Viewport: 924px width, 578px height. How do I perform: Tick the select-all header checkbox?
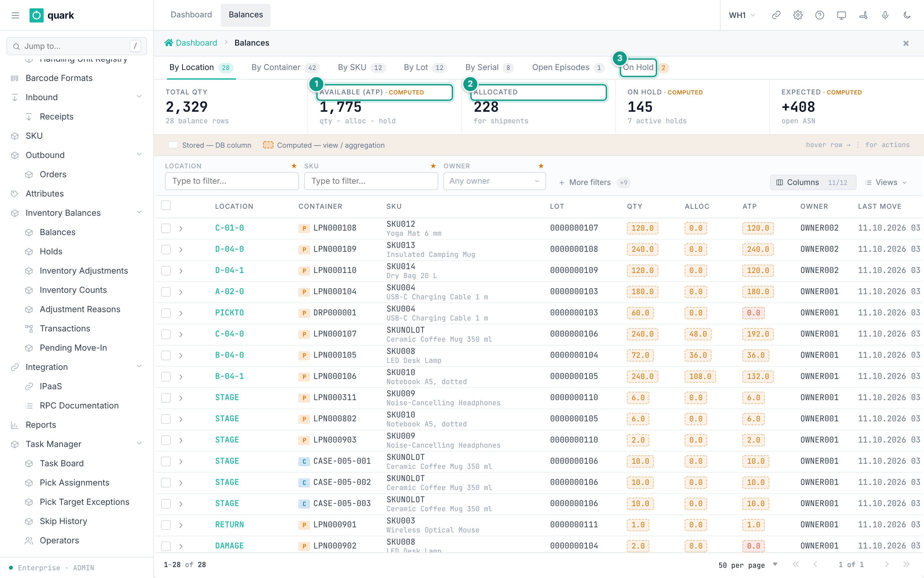pos(166,206)
